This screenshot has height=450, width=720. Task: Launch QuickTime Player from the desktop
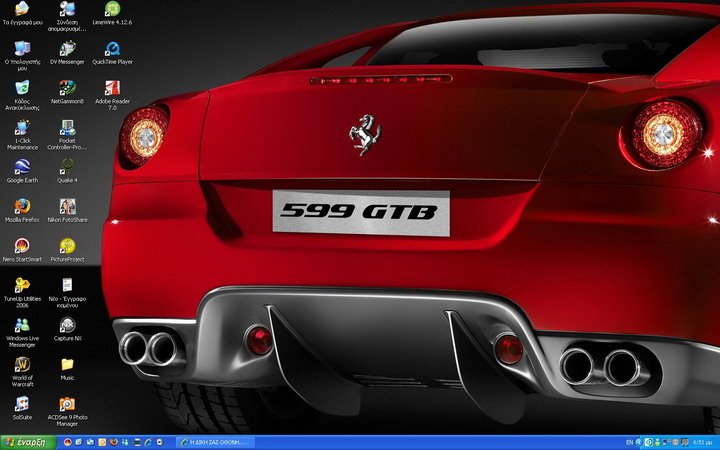point(112,52)
